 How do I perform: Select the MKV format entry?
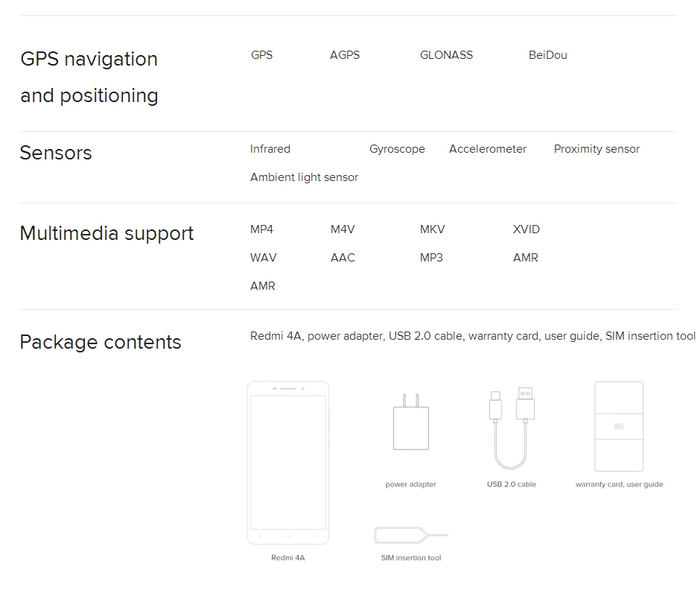coord(432,229)
